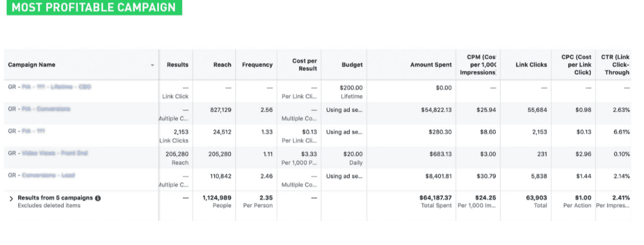
Task: Select the $683.13 amount spent cell
Action: 439,154
